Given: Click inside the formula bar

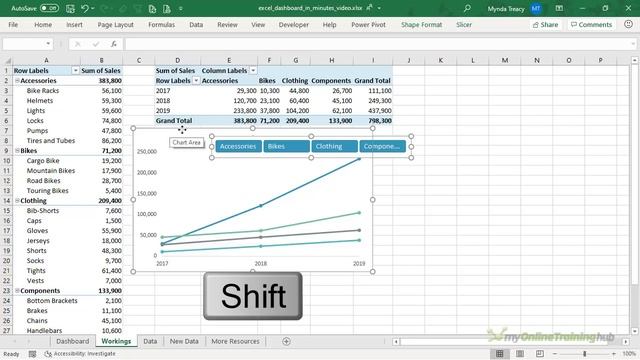Looking at the screenshot, I should (x=376, y=44).
